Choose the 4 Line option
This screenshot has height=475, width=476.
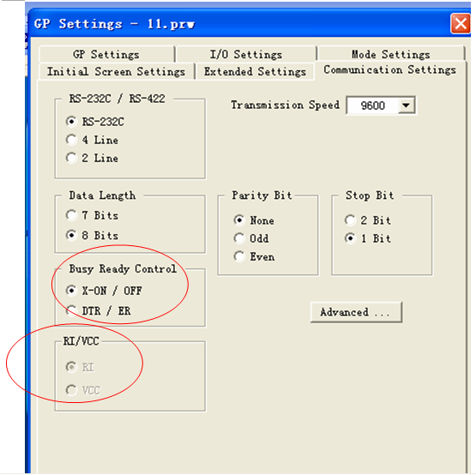point(92,140)
